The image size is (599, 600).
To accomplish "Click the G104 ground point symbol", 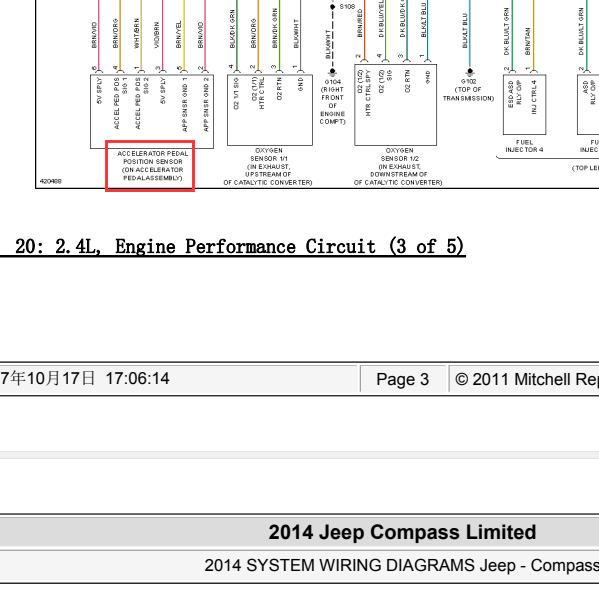I will pos(332,72).
